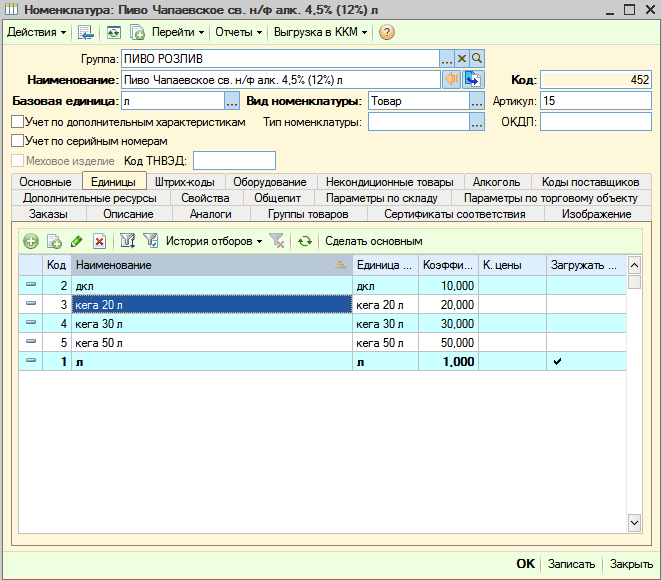Open Базовая единица selection ellipsis button
The height and width of the screenshot is (580, 662).
click(232, 101)
